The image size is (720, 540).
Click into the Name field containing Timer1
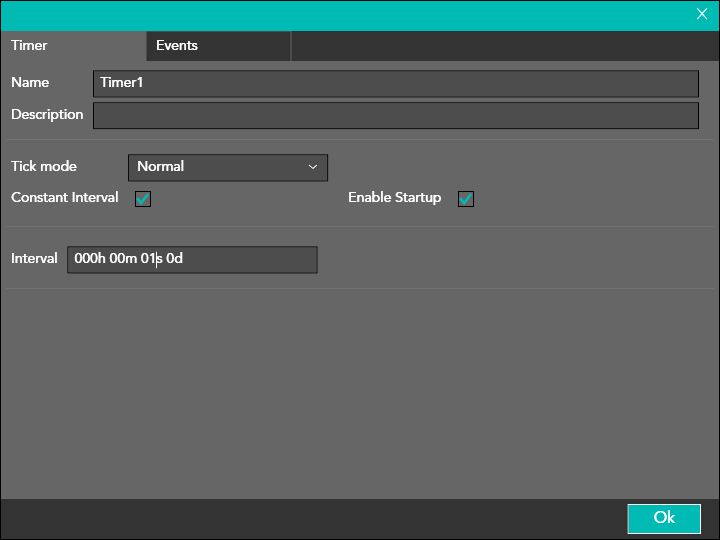[395, 83]
